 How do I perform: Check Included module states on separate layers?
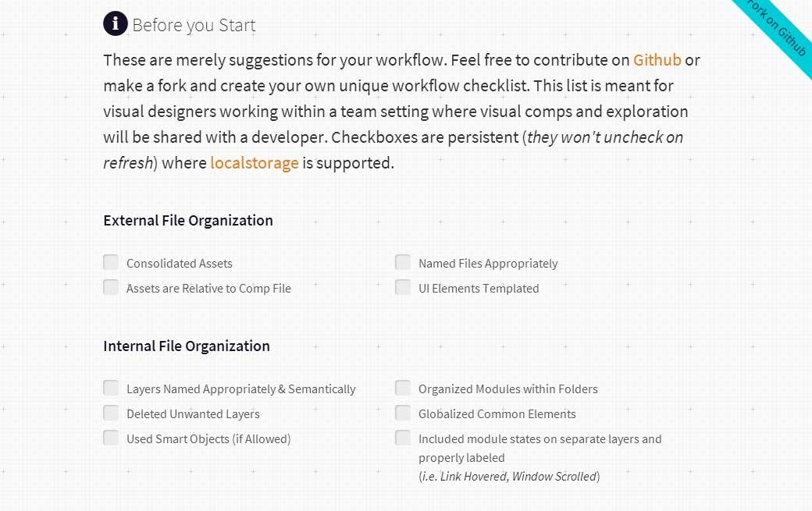[403, 438]
